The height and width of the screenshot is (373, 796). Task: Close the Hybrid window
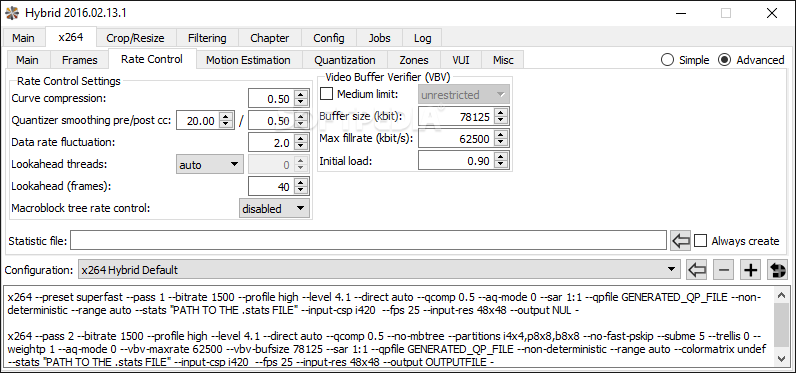click(x=772, y=13)
